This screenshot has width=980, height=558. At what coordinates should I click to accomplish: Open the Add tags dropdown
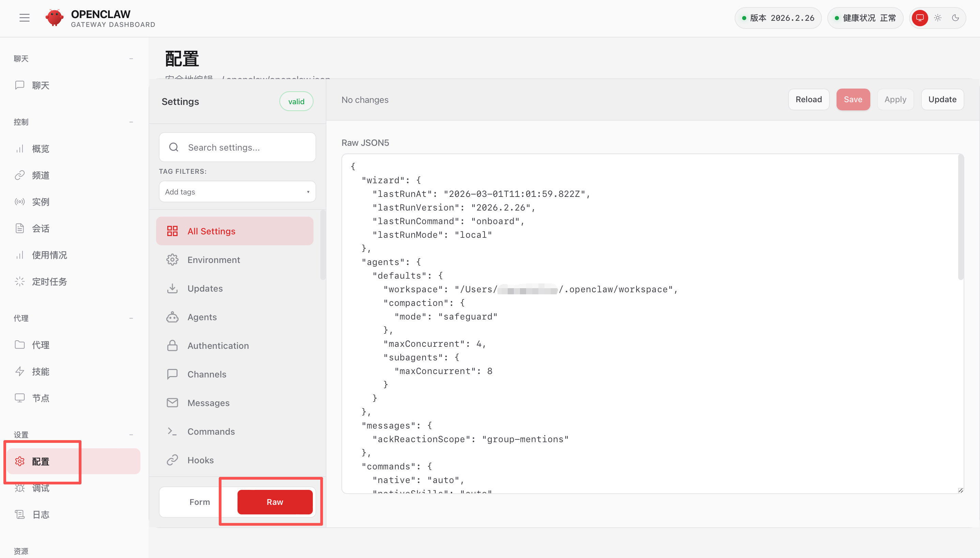pyautogui.click(x=237, y=191)
